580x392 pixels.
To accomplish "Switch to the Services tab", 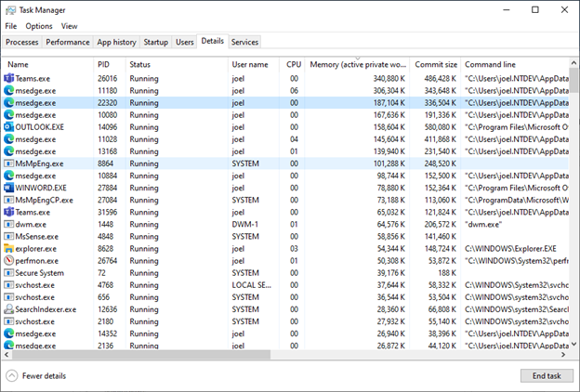I will click(x=244, y=42).
